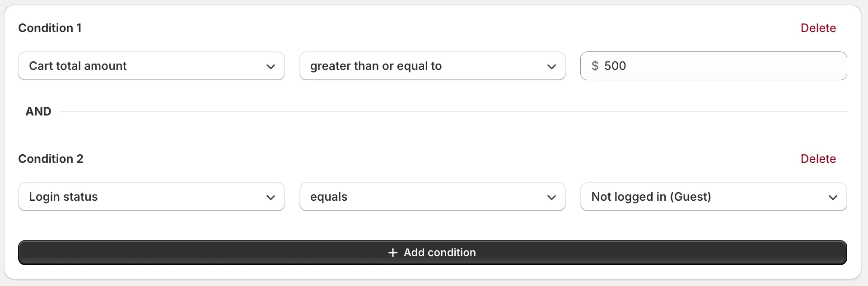Screen dimensions: 868x286
Task: Delete Condition 2
Action: [x=818, y=158]
